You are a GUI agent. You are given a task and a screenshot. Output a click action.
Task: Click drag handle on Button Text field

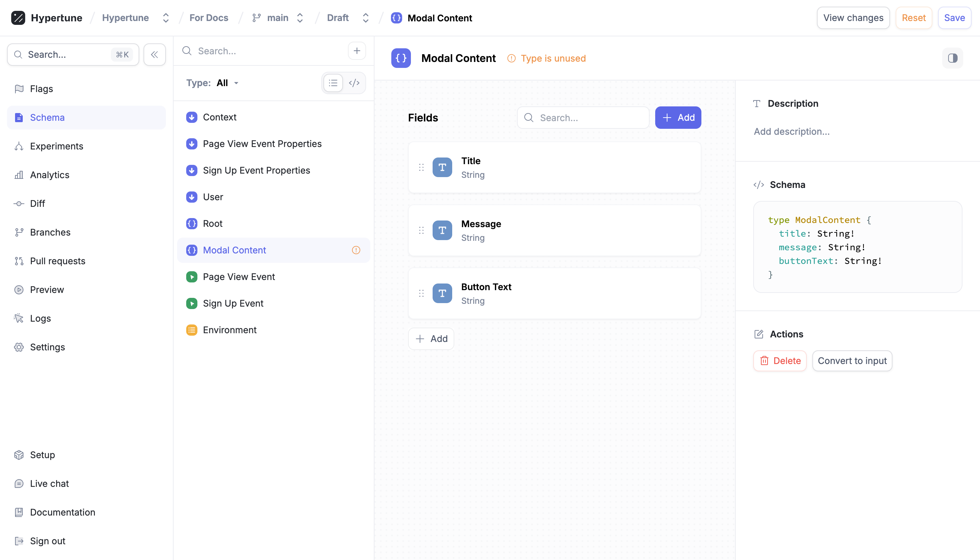[x=421, y=293]
